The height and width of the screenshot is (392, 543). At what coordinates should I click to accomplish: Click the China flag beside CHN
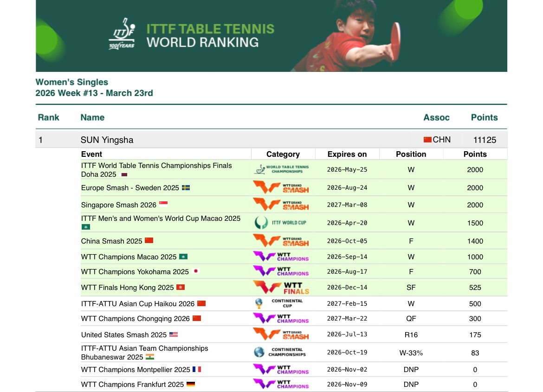pyautogui.click(x=427, y=140)
